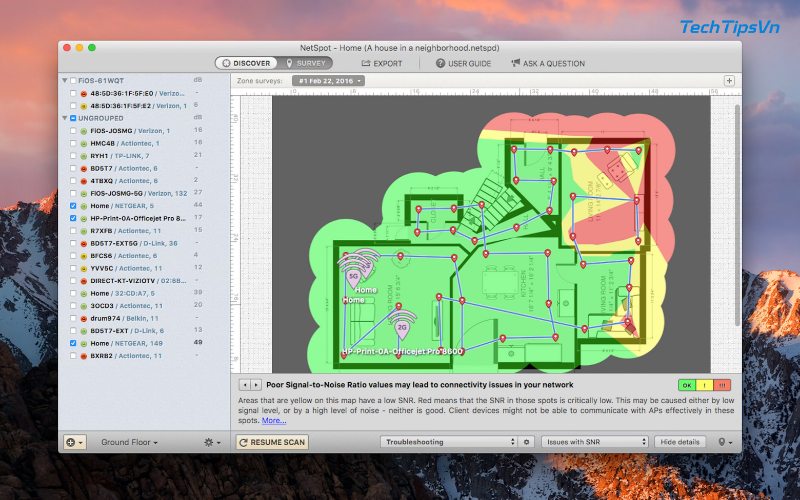Click the signal icon of BD5T7 Actiontec, 6
Image resolution: width=800 pixels, height=500 pixels.
click(84, 168)
